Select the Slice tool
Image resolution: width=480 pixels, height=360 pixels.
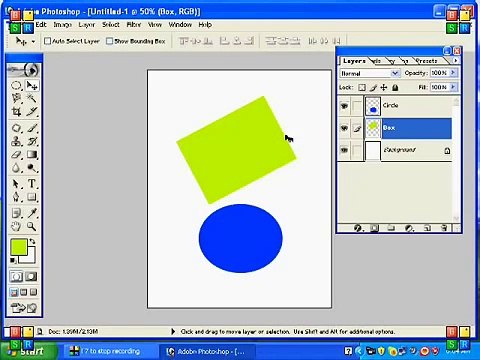32,111
